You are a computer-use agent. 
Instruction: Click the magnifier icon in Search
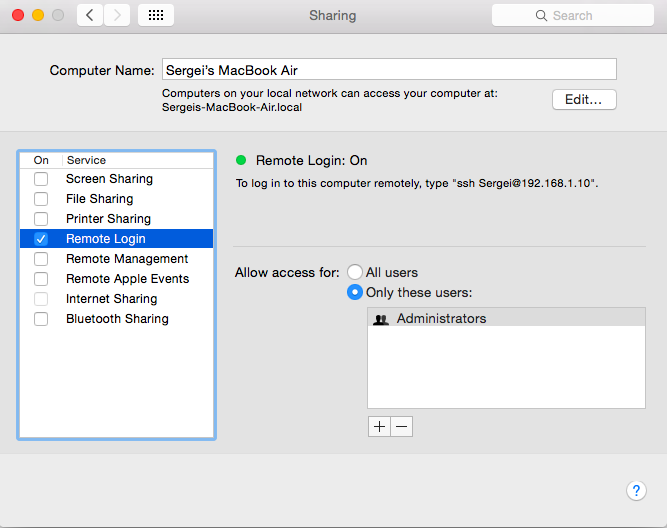click(x=541, y=16)
